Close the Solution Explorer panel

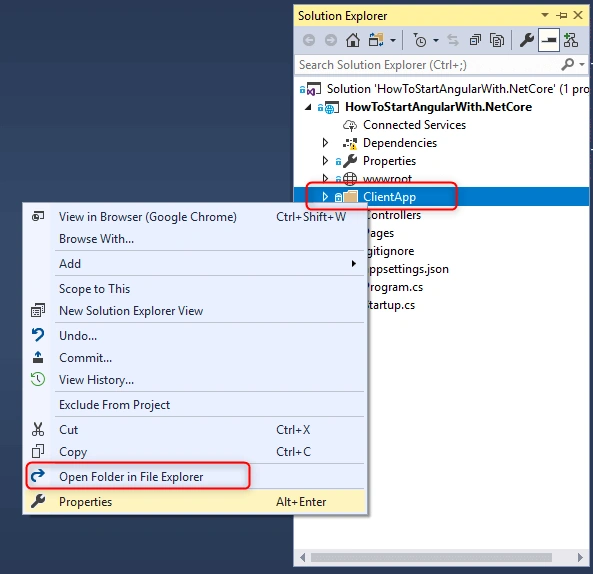tap(578, 15)
